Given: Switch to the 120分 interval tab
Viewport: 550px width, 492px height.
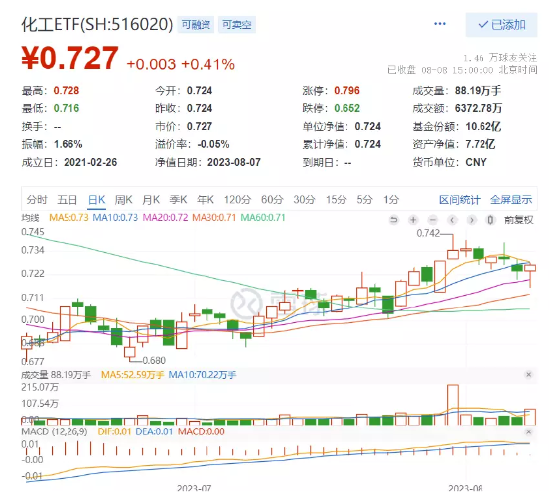Looking at the screenshot, I should click(x=237, y=200).
